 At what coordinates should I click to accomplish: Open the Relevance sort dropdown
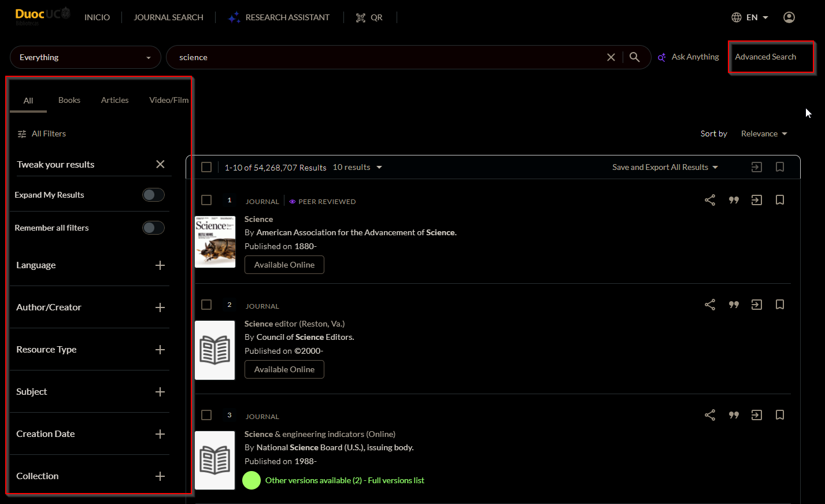click(764, 134)
